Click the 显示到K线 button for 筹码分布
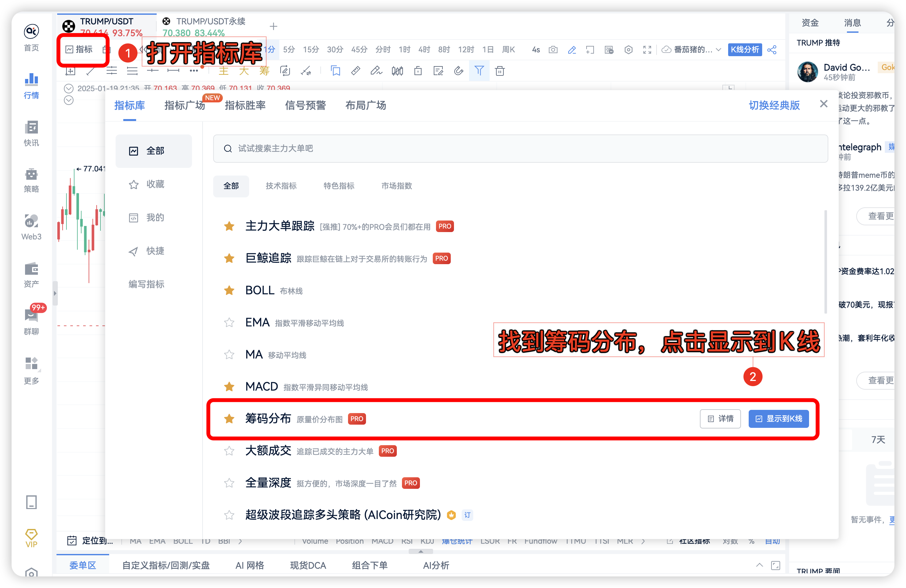Image resolution: width=906 pixels, height=588 pixels. pyautogui.click(x=779, y=419)
